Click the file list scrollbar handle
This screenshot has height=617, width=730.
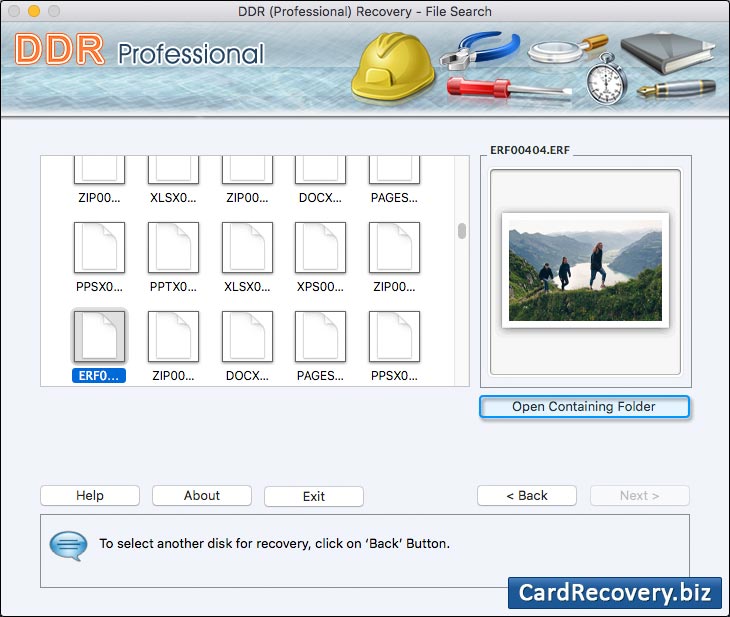pyautogui.click(x=462, y=231)
